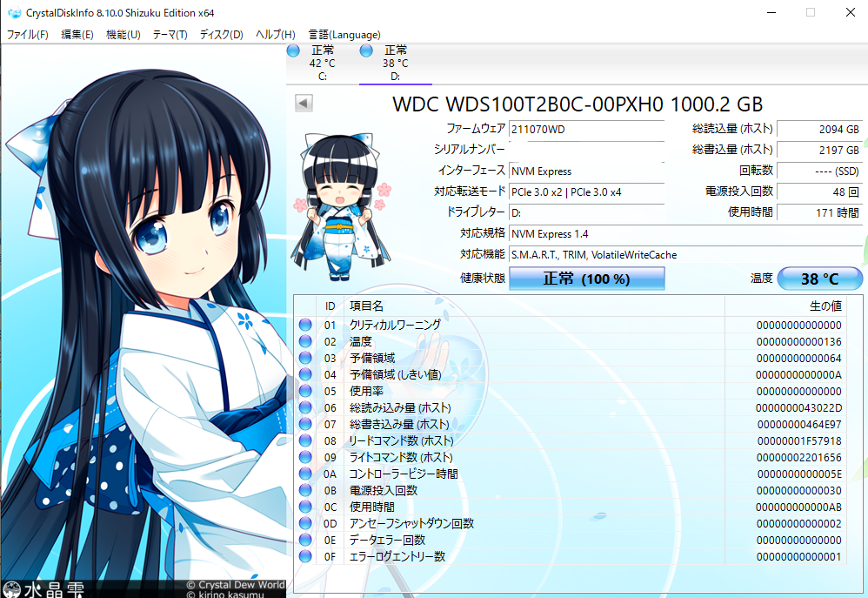Click raw value 00000000000064
868x598 pixels.
point(798,359)
